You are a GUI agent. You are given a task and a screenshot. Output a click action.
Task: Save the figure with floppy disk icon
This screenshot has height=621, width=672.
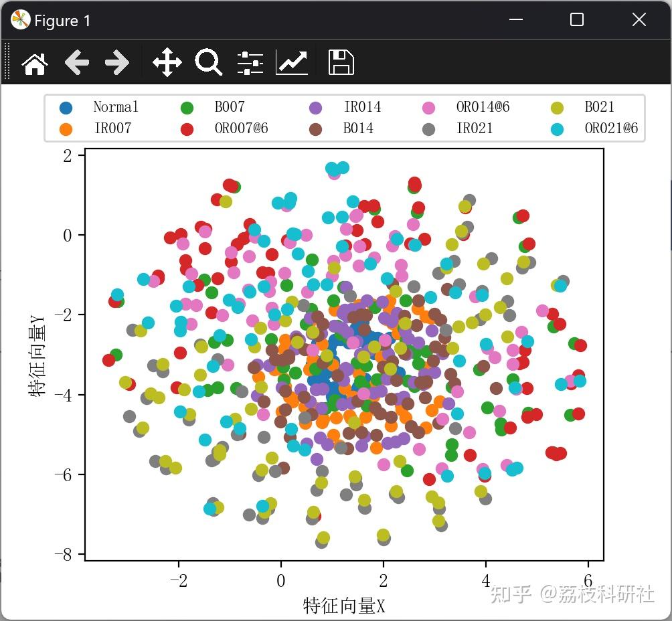point(341,63)
